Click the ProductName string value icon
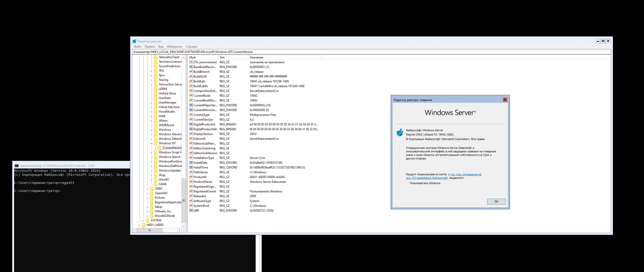This screenshot has width=644, height=272. 191,182
